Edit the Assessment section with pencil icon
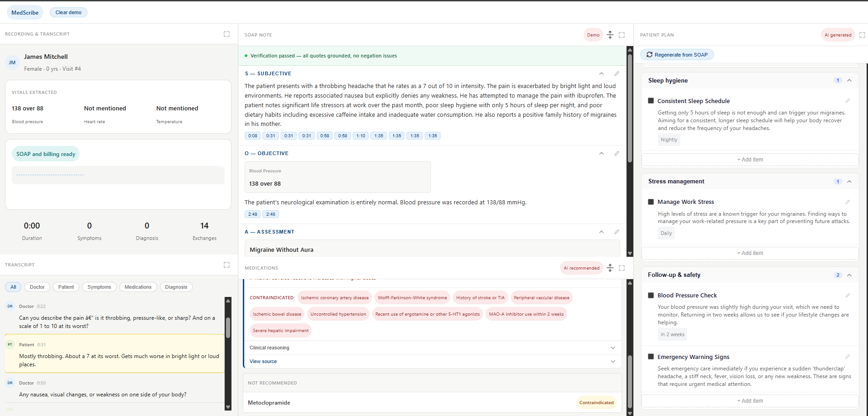 (x=616, y=232)
